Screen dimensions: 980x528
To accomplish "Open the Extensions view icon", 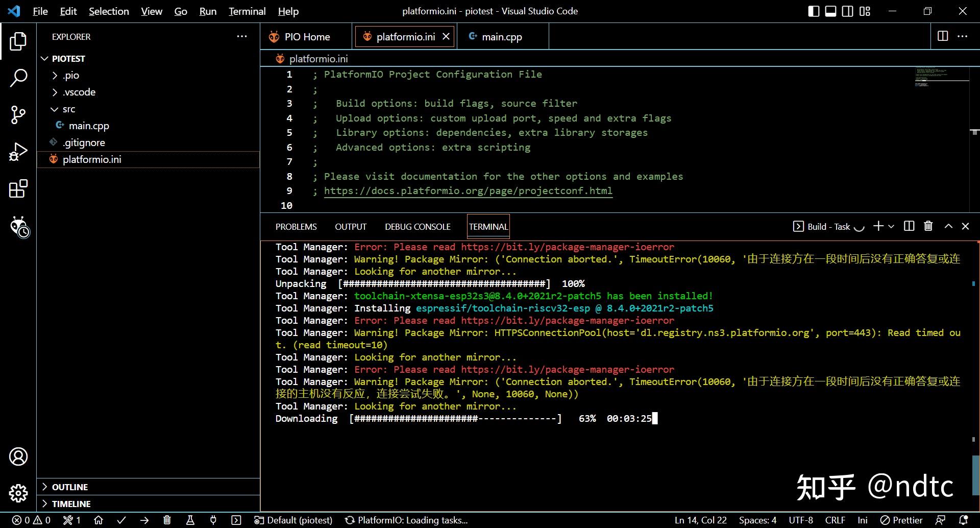I will 18,189.
